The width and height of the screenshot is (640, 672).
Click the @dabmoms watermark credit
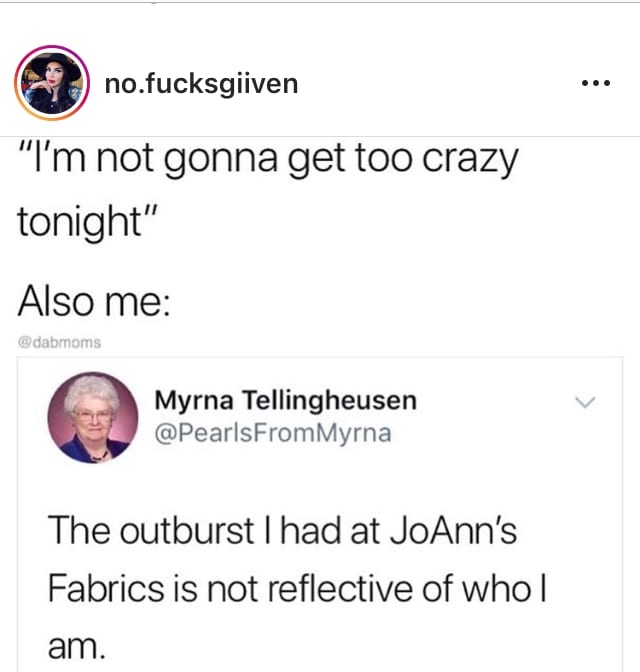tap(59, 342)
